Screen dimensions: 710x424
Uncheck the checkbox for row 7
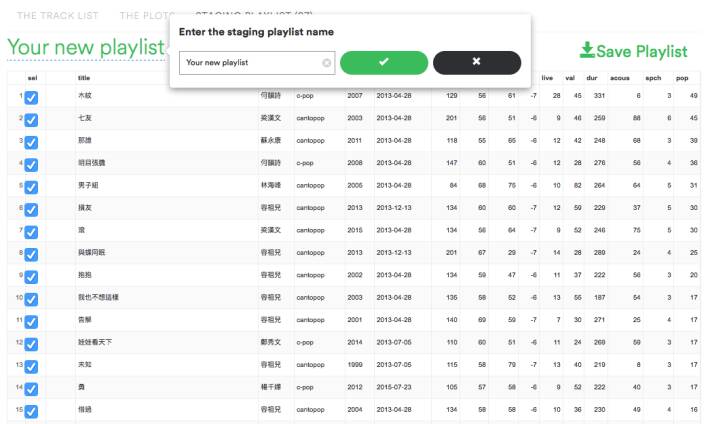tap(31, 232)
